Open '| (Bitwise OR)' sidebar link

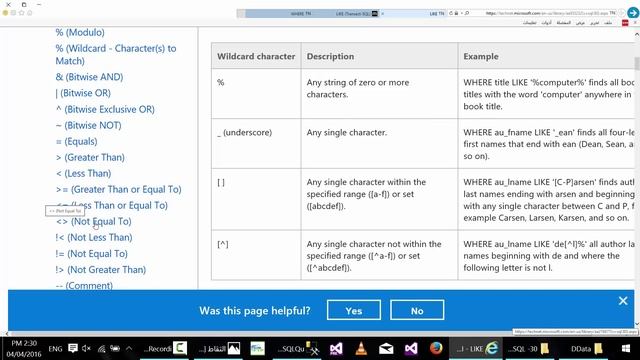coord(83,93)
